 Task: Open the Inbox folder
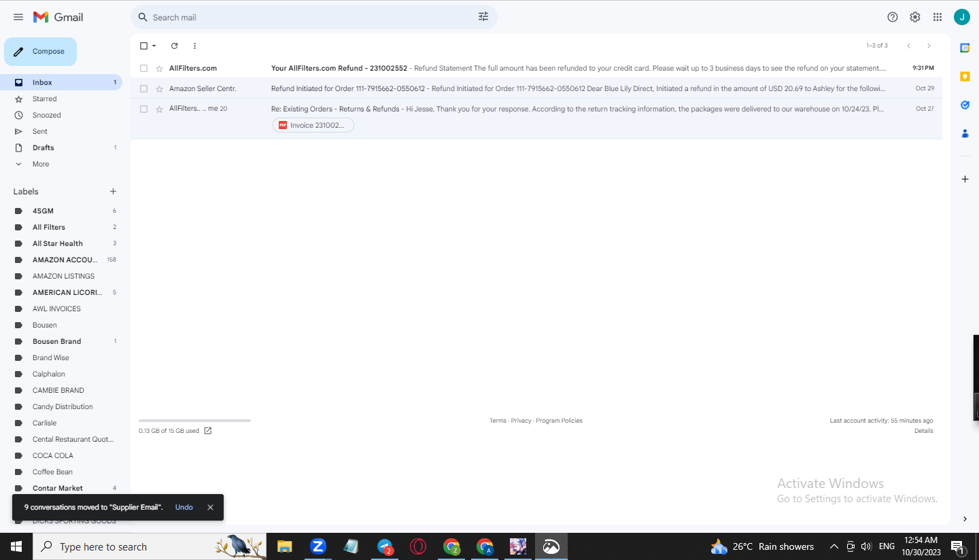click(61, 82)
